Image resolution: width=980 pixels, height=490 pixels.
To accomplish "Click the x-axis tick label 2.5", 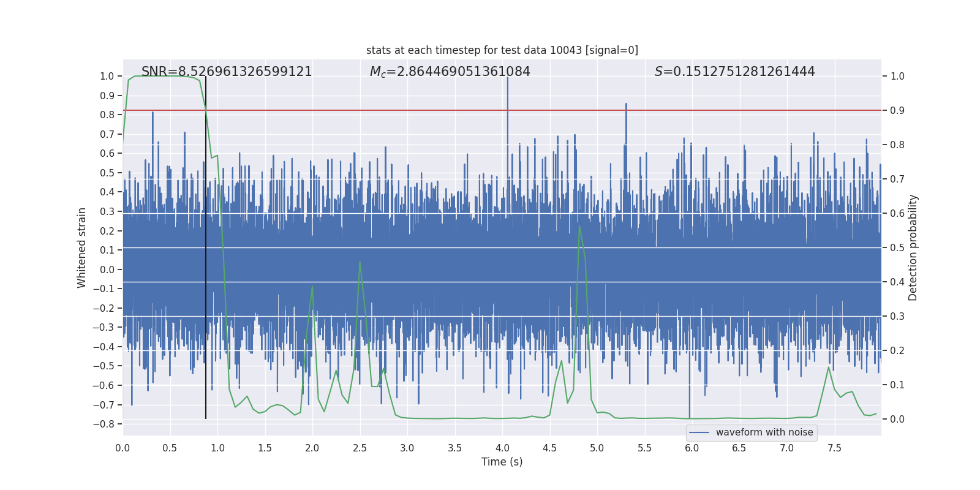I will click(360, 448).
